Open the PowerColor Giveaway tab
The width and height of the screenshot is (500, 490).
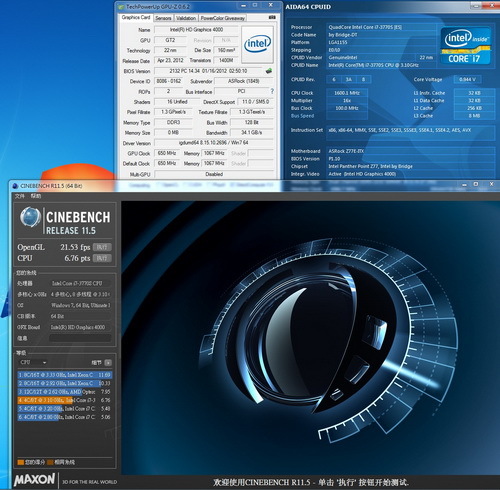click(x=223, y=18)
